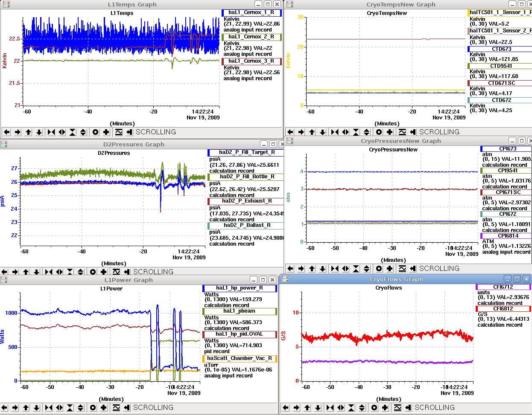Zoom out vertically on the L1Temps Graph

pos(83,132)
